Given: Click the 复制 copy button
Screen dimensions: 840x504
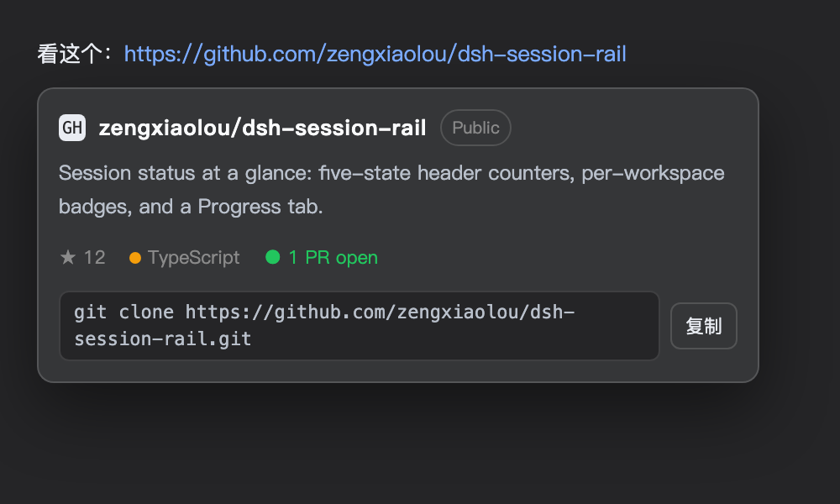Looking at the screenshot, I should tap(704, 326).
